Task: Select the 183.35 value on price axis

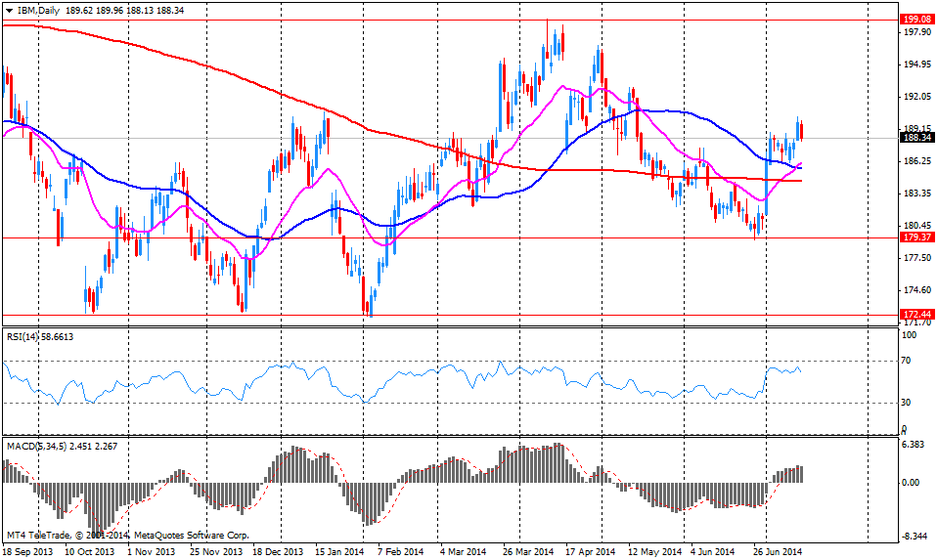Action: (917, 194)
